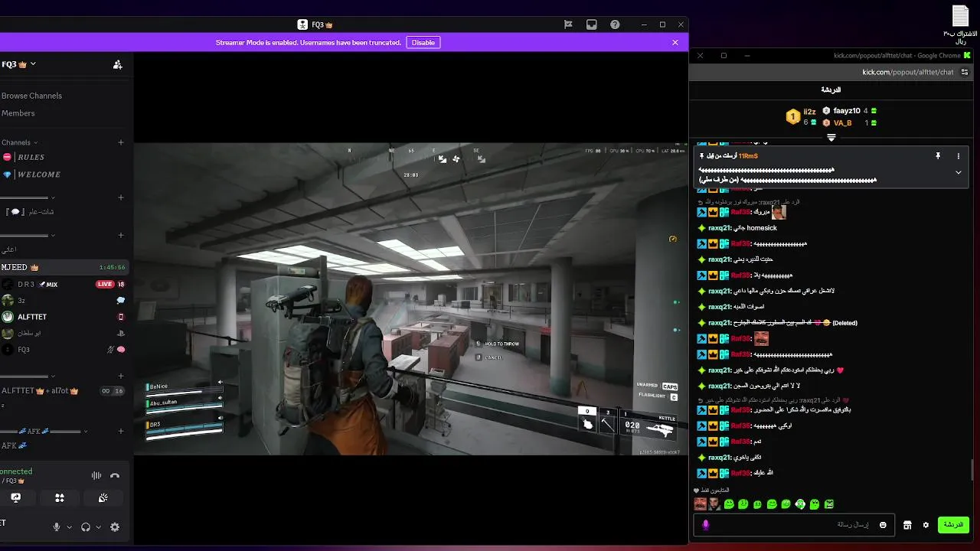
Task: Open site settings icon in Chrome address bar
Action: (x=965, y=72)
